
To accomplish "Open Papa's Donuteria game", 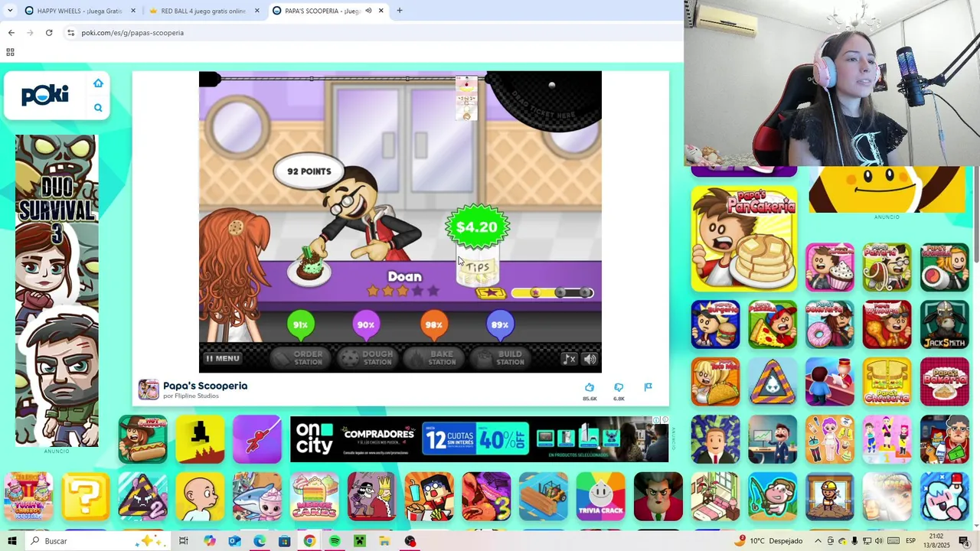I will 830,324.
